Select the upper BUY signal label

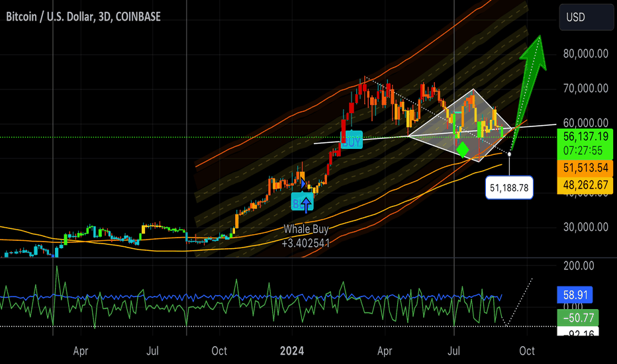pyautogui.click(x=352, y=141)
